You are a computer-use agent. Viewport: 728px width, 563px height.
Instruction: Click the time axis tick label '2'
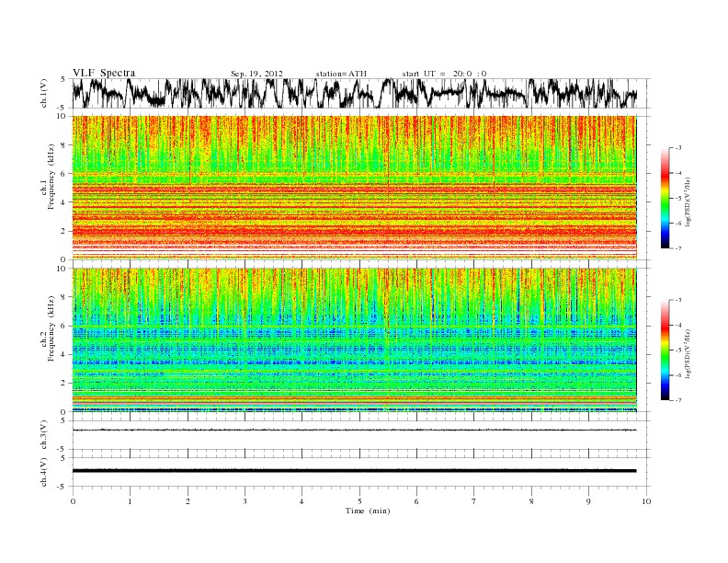pyautogui.click(x=188, y=501)
